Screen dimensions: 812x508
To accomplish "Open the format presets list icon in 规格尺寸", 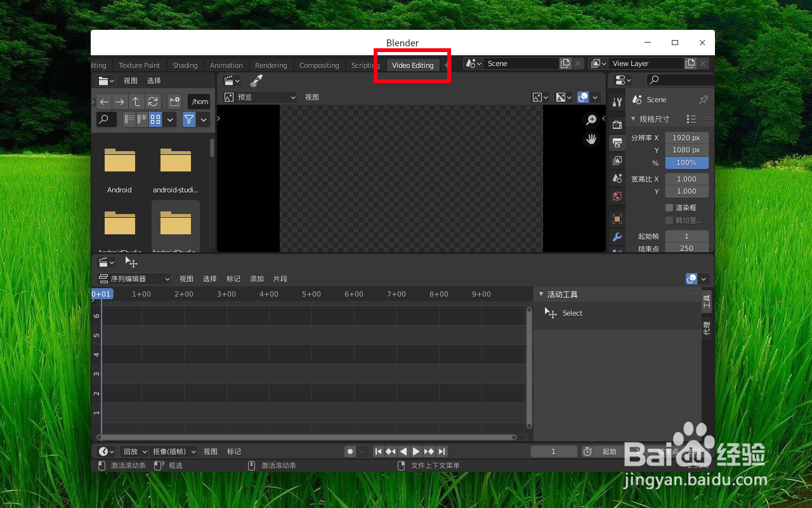I will tap(691, 119).
